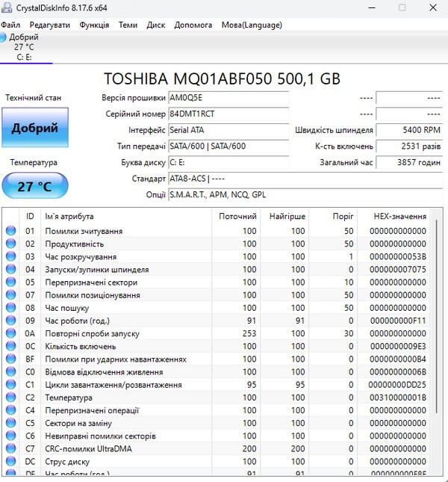This screenshot has height=482, width=448.
Task: Click the options field S.M.A.R.T., APM, NCQ, GPL
Action: click(305, 194)
